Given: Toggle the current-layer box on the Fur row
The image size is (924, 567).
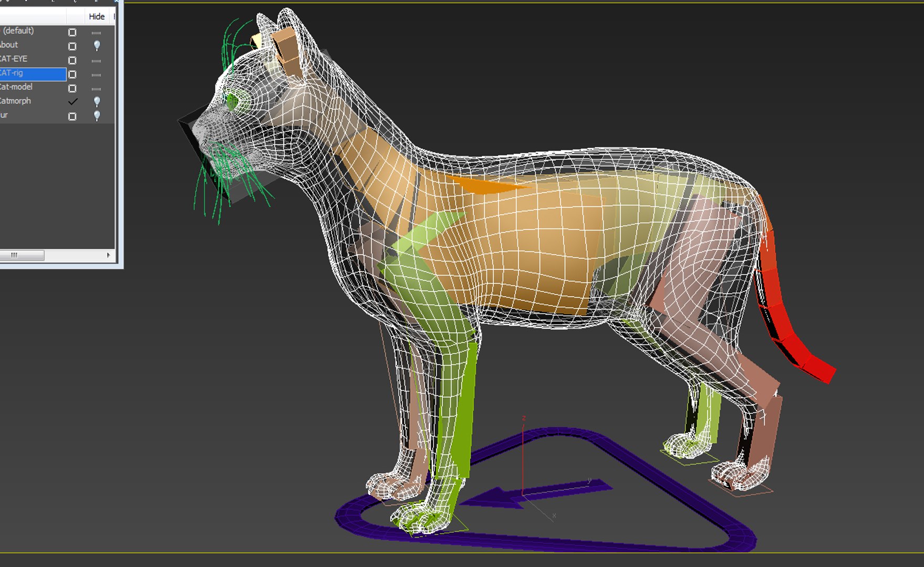Looking at the screenshot, I should point(72,116).
